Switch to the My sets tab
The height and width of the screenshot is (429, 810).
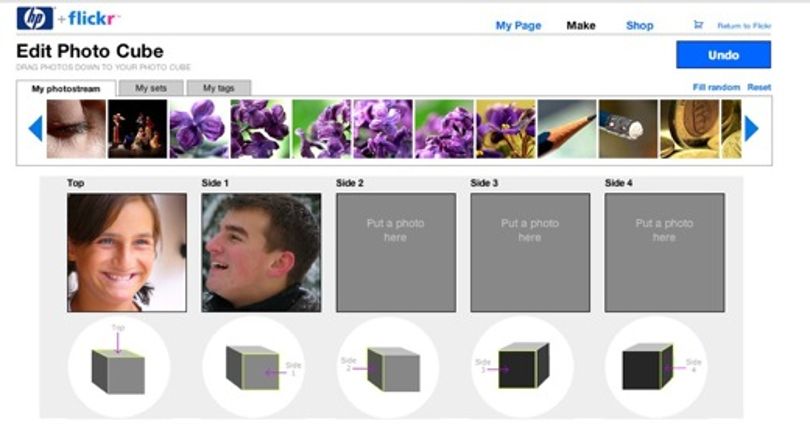coord(151,88)
